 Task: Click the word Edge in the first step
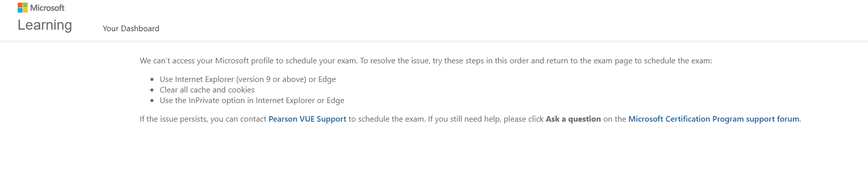(x=327, y=79)
